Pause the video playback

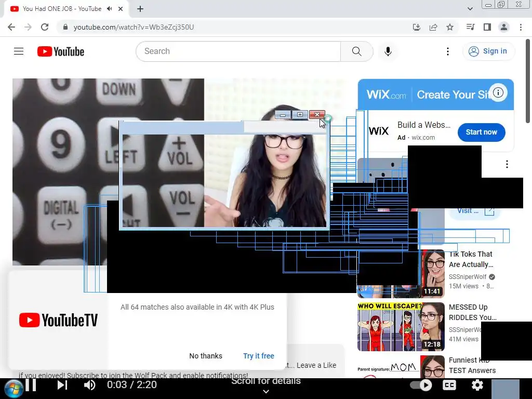31,385
